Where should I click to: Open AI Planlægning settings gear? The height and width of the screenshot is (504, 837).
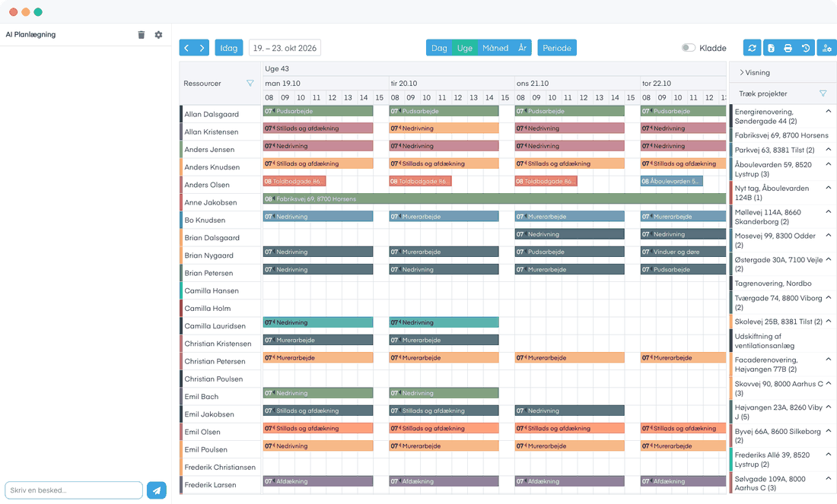(x=158, y=35)
